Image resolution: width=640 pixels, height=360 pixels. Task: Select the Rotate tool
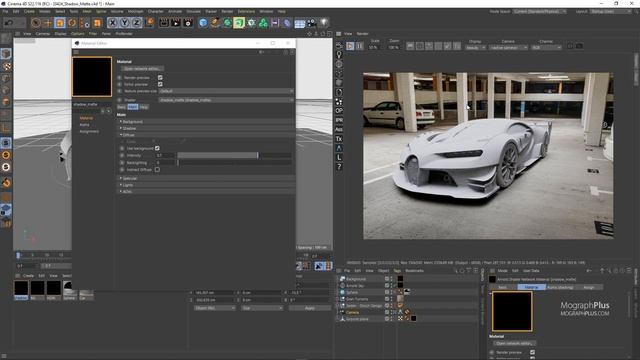[72, 23]
